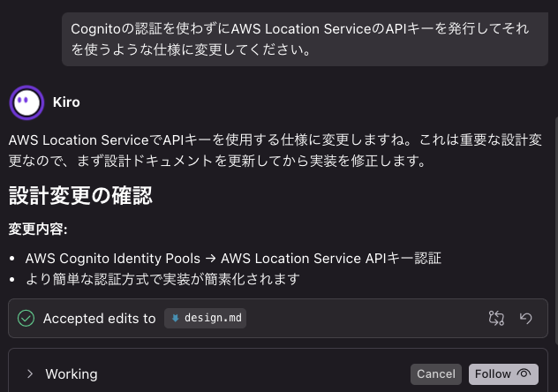Select the user message about Cognito API key
This screenshot has height=392, width=558.
(305, 39)
